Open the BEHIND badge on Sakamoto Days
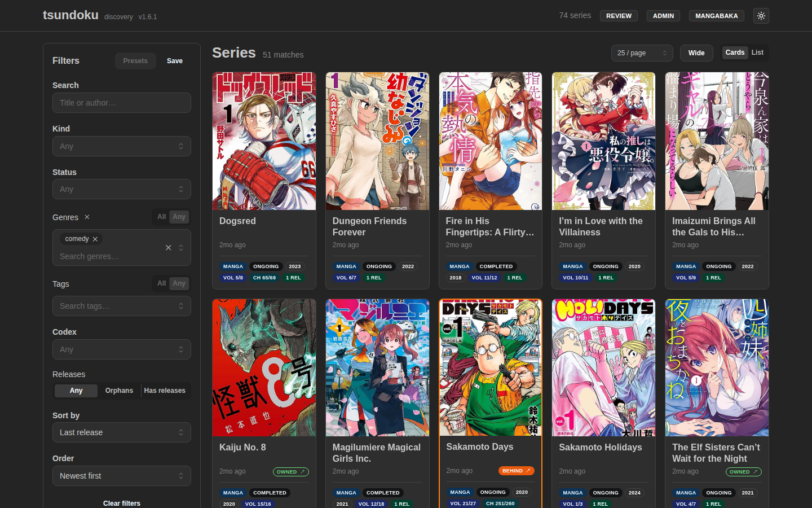The height and width of the screenshot is (508, 812). click(x=516, y=471)
